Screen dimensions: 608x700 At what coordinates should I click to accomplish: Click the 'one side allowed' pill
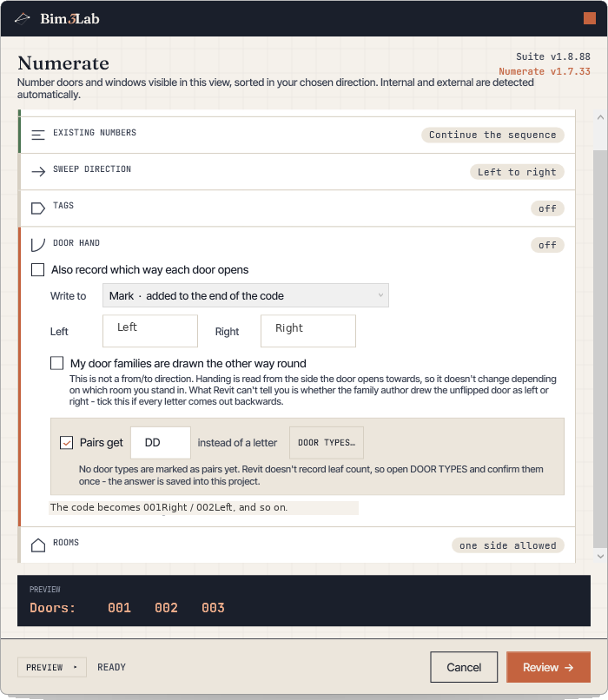pyautogui.click(x=507, y=545)
